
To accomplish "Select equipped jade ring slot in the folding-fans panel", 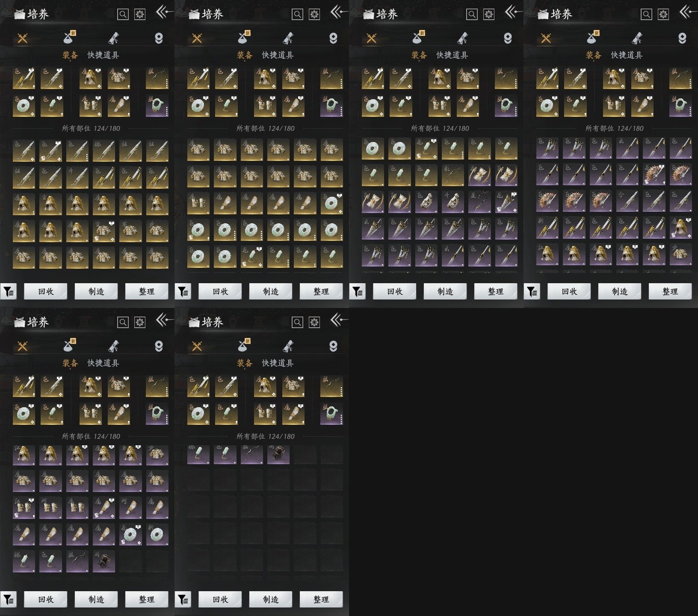I will coord(547,106).
